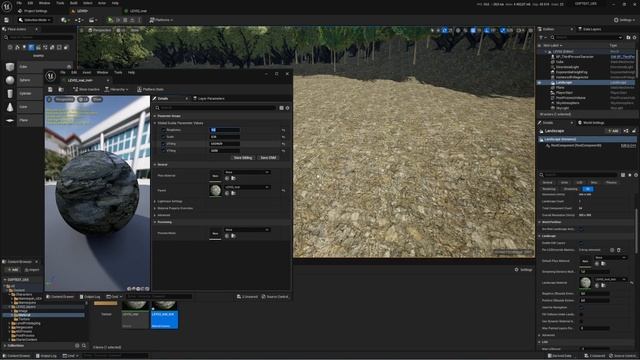
Task: Reset the first scalar parameter to default
Action: (x=283, y=130)
